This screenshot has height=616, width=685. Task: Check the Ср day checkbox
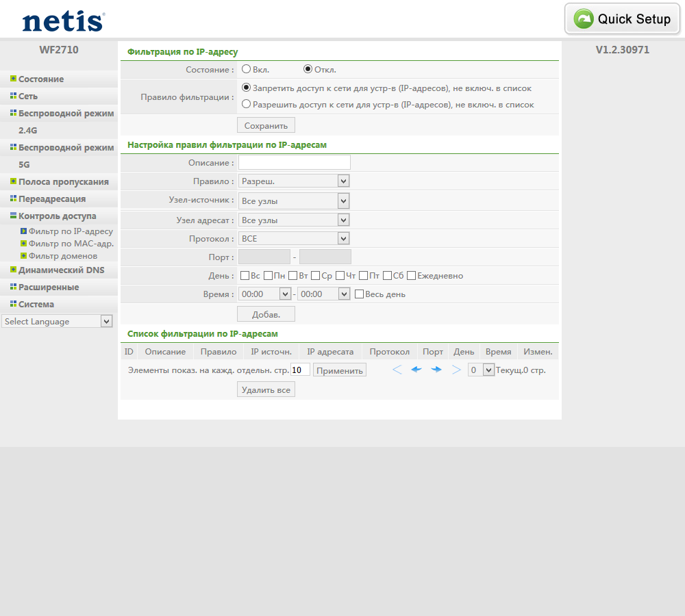315,275
